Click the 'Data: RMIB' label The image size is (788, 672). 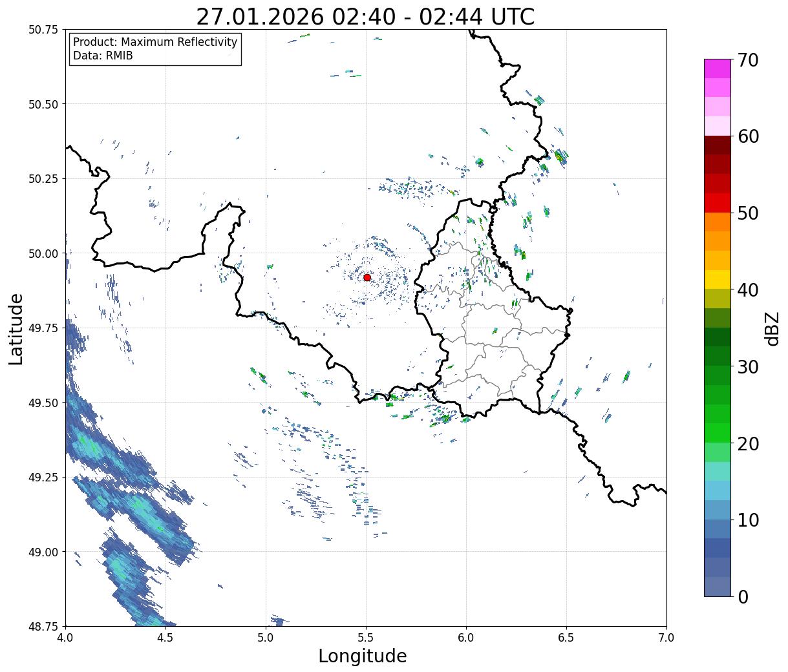coord(103,56)
